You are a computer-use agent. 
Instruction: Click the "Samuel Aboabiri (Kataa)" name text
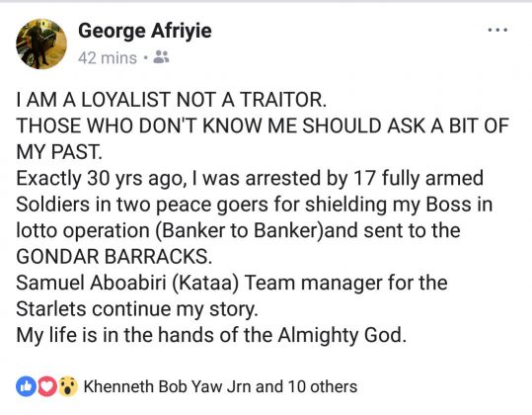(127, 283)
